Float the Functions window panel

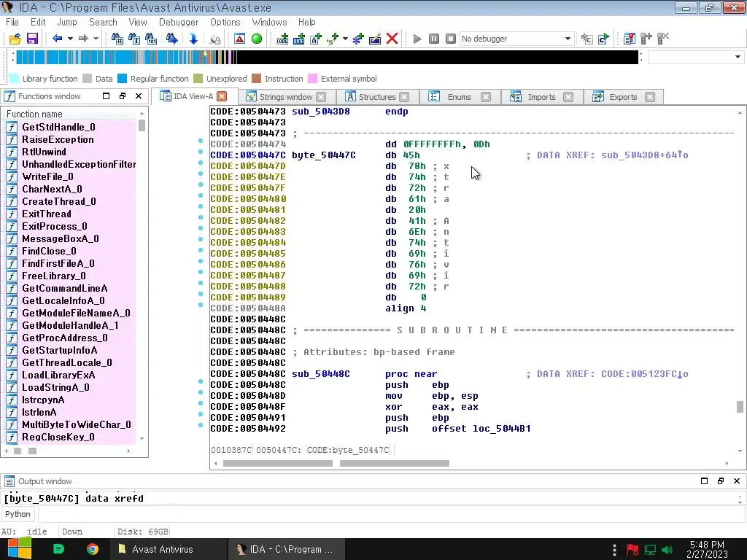click(123, 96)
